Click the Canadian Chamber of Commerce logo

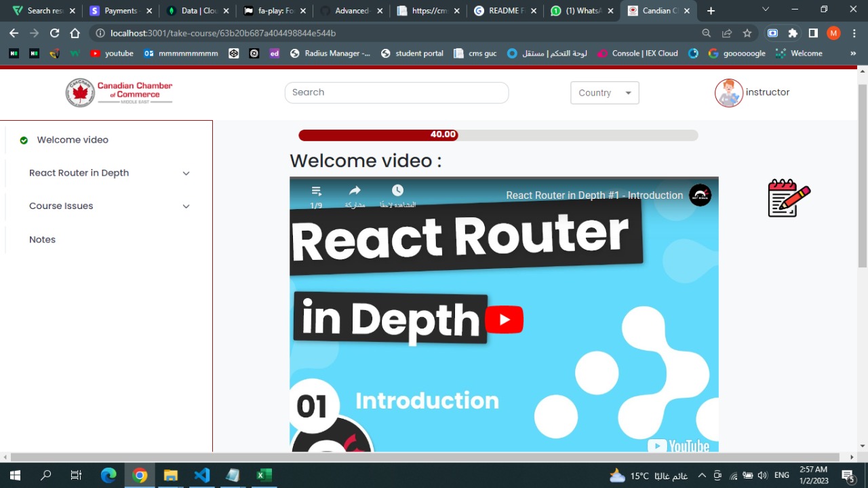pyautogui.click(x=119, y=93)
